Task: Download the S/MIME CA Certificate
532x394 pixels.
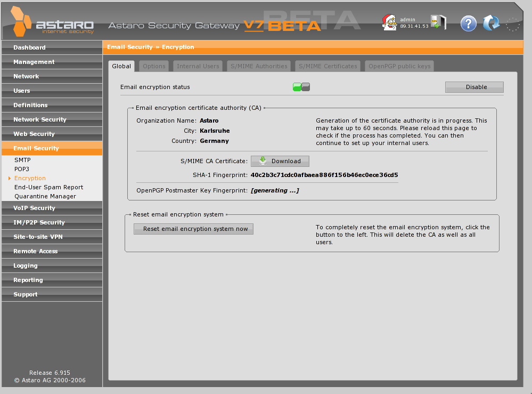Action: click(x=280, y=161)
